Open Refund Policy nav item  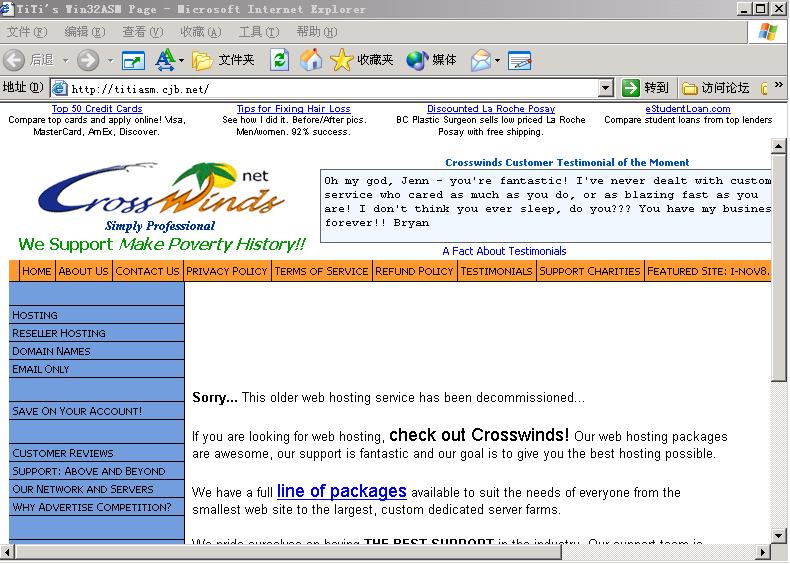pyautogui.click(x=414, y=271)
